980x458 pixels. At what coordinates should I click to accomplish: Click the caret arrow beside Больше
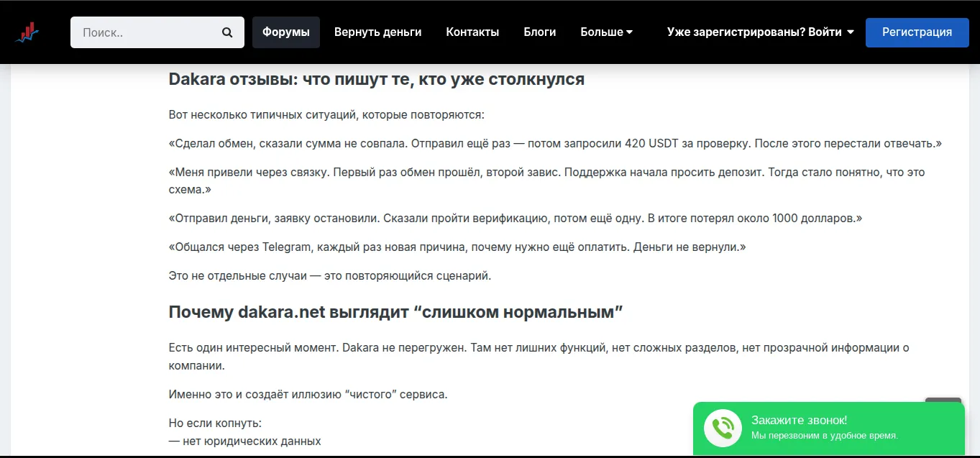630,32
